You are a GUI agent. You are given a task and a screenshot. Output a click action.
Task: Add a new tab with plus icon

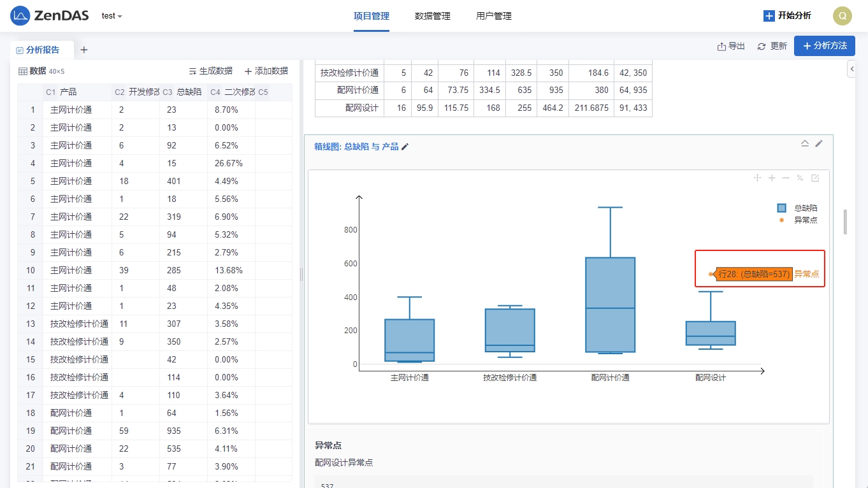point(83,50)
